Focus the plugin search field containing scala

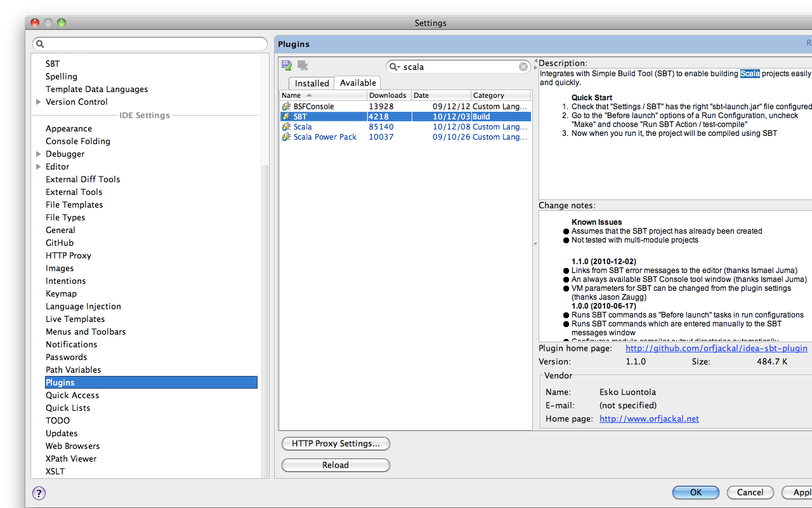458,67
